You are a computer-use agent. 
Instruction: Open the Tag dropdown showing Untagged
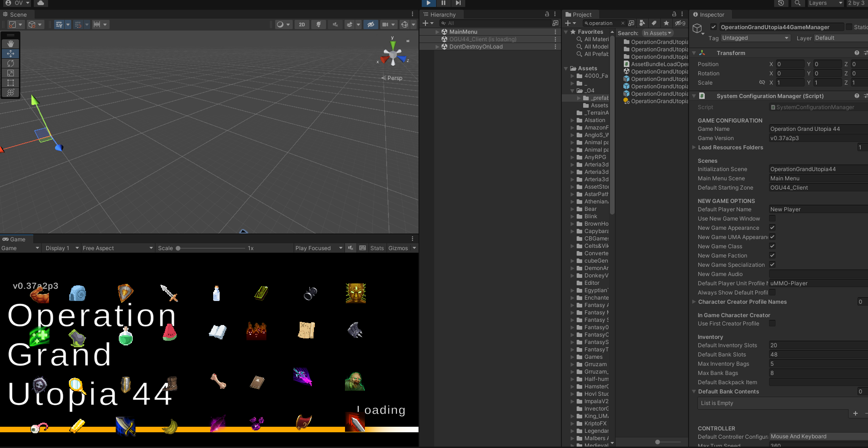point(755,38)
